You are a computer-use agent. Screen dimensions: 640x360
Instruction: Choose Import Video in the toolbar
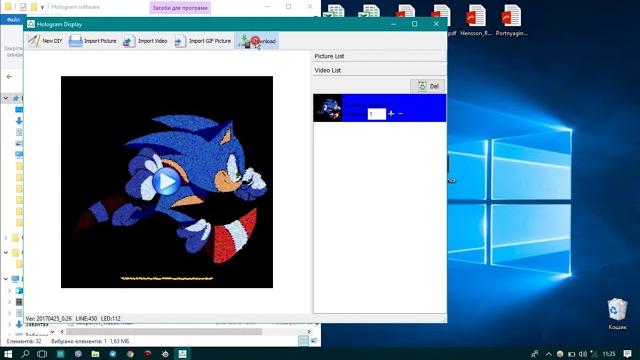click(145, 41)
